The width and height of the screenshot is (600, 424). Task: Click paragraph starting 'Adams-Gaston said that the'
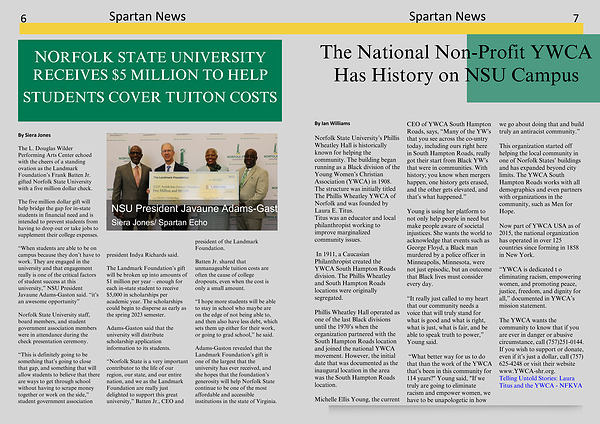(x=140, y=338)
